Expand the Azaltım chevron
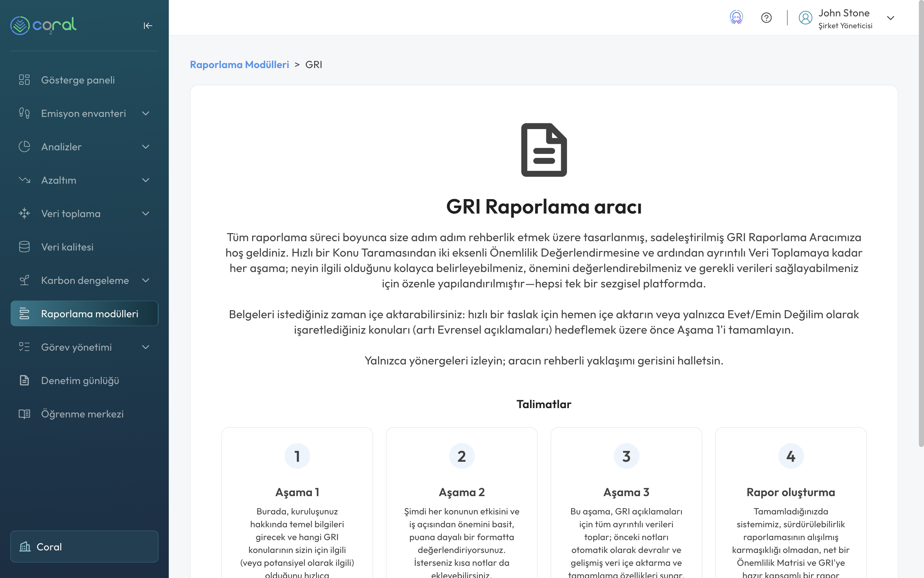This screenshot has height=578, width=924. tap(145, 180)
